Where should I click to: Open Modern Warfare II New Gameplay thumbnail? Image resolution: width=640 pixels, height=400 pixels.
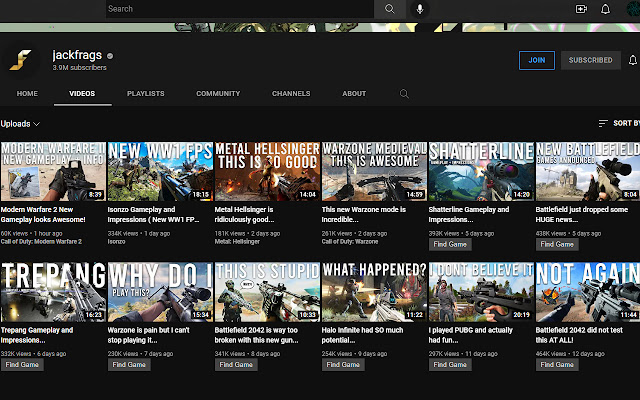pyautogui.click(x=53, y=171)
